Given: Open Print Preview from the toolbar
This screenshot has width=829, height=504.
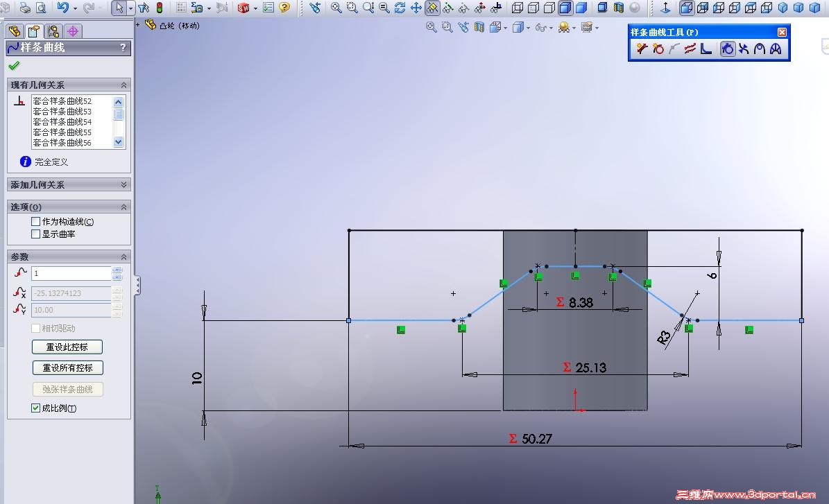Looking at the screenshot, I should [x=41, y=8].
